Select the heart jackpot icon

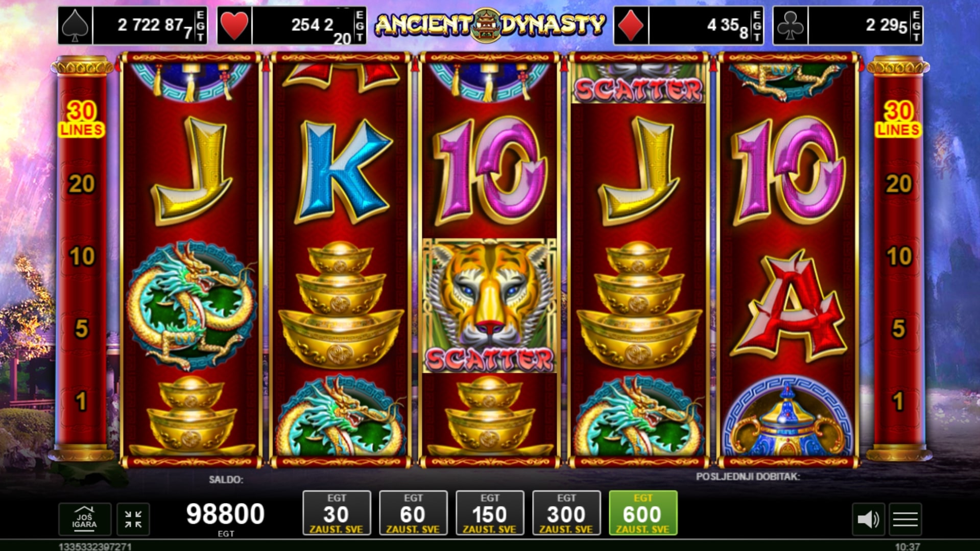234,26
